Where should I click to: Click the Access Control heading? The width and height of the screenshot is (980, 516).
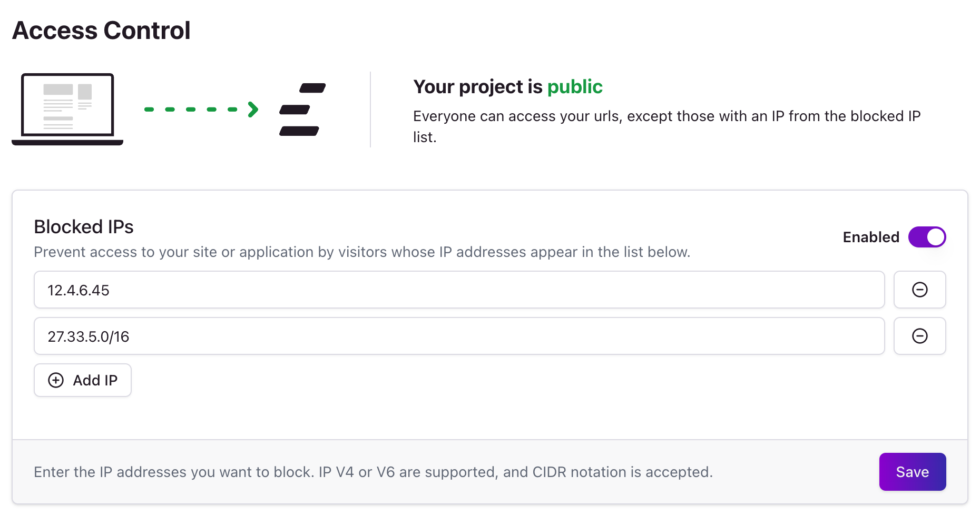(101, 31)
